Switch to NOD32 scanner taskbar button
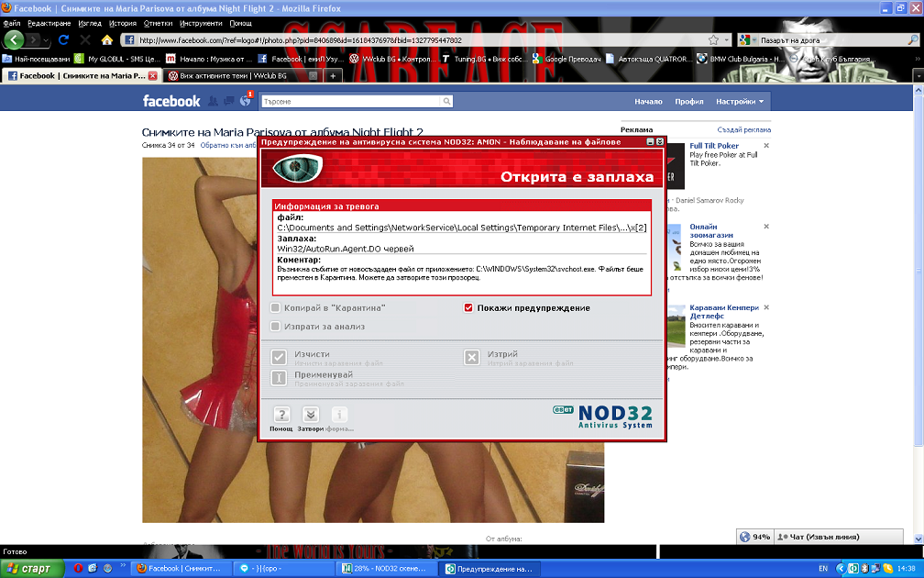924x578 pixels. [x=387, y=569]
